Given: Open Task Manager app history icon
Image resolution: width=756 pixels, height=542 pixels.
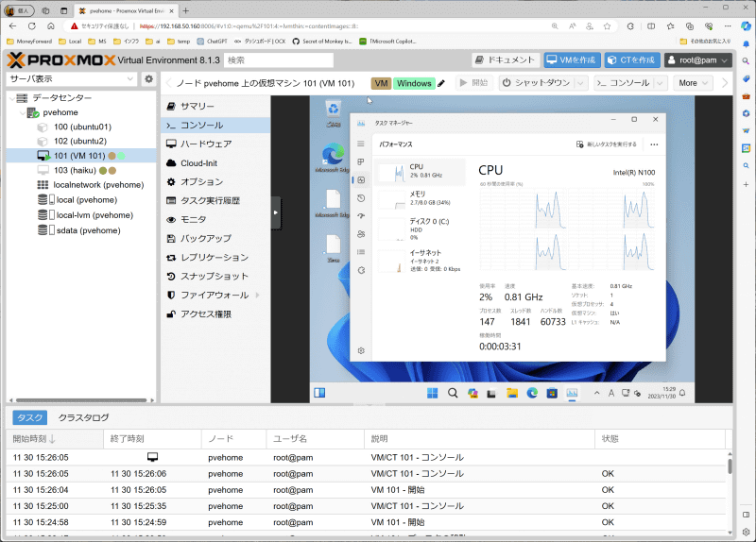Looking at the screenshot, I should 361,198.
